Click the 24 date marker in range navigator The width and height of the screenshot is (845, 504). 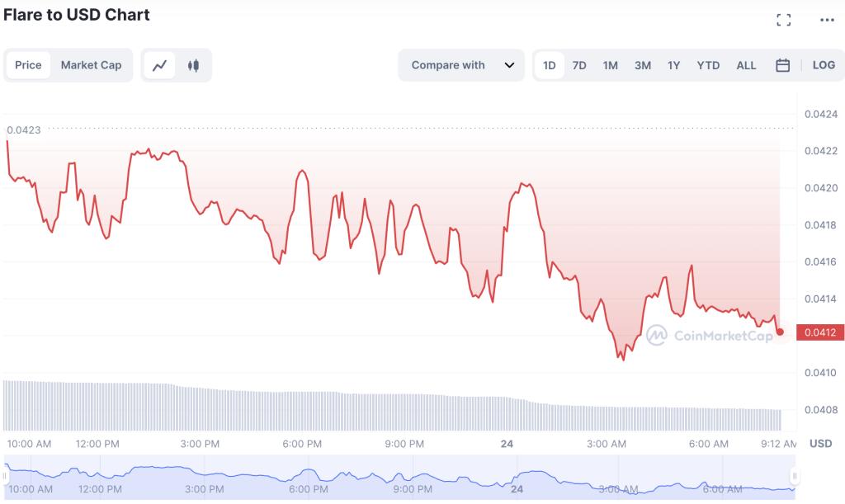point(517,489)
